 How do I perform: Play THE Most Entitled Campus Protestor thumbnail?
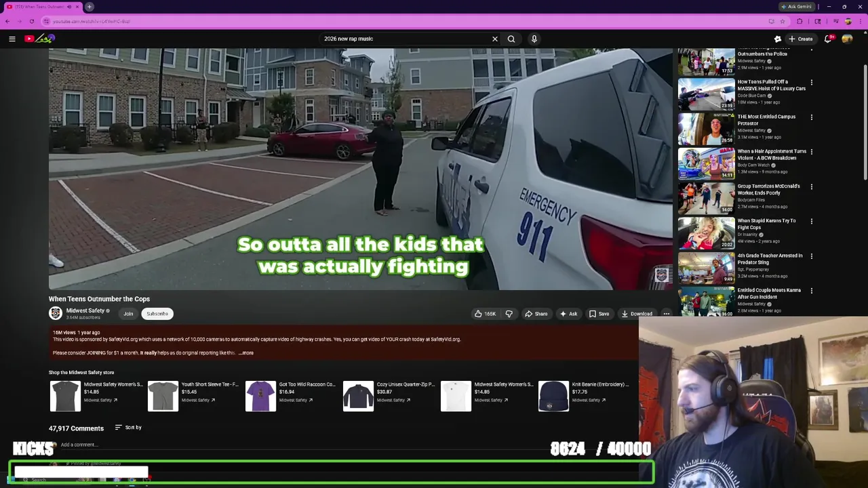pos(706,129)
